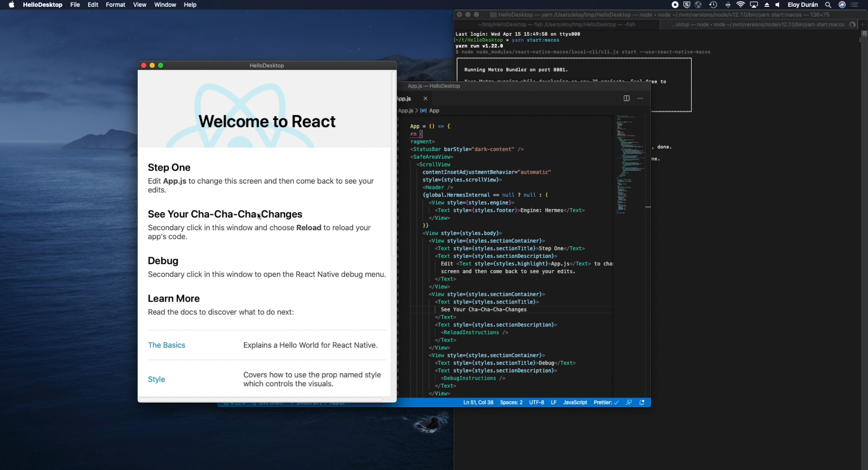868x470 pixels.
Task: Click See Your Cha-Cha-Cha-Changes heading
Action: tap(225, 214)
